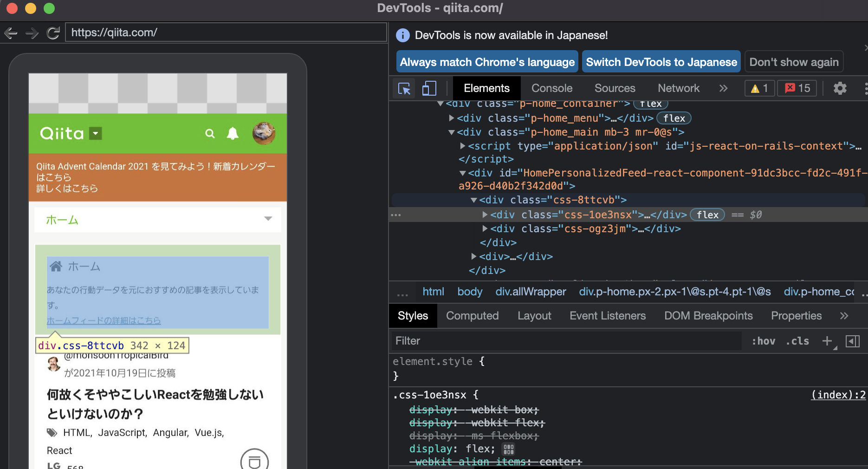
Task: Click the stock article round icon
Action: click(x=254, y=461)
